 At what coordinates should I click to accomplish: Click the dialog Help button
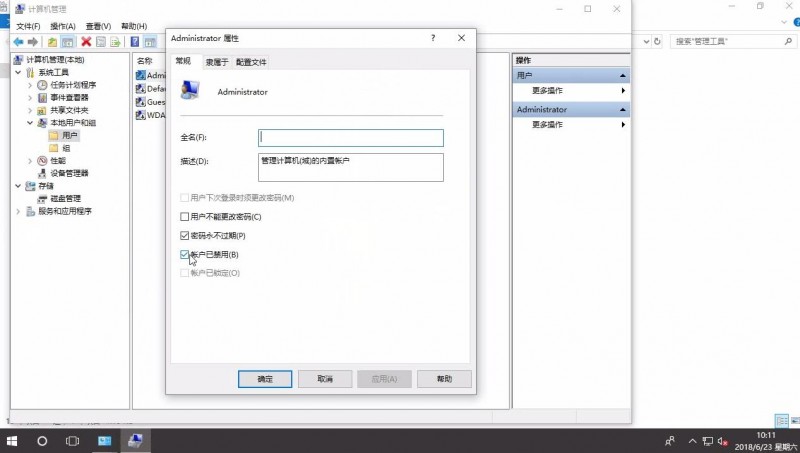(x=444, y=379)
